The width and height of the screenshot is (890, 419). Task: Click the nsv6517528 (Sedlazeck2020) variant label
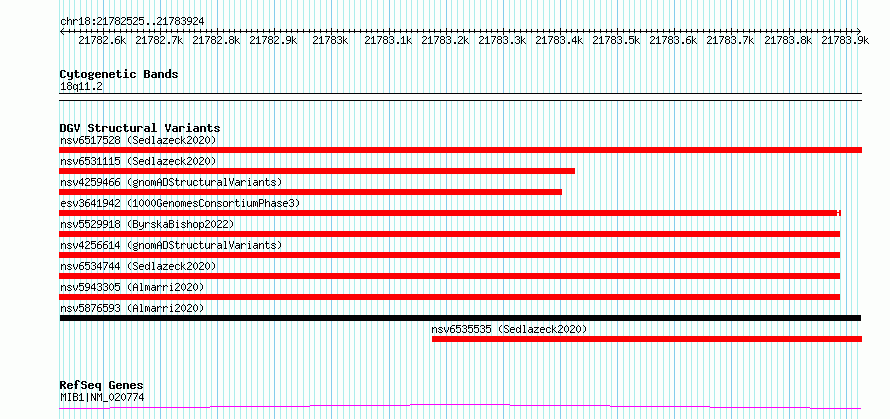(138, 140)
